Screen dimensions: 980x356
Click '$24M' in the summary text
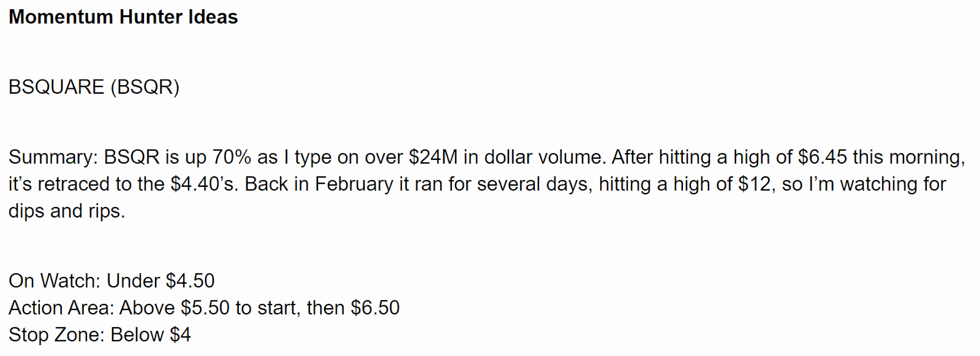click(433, 157)
